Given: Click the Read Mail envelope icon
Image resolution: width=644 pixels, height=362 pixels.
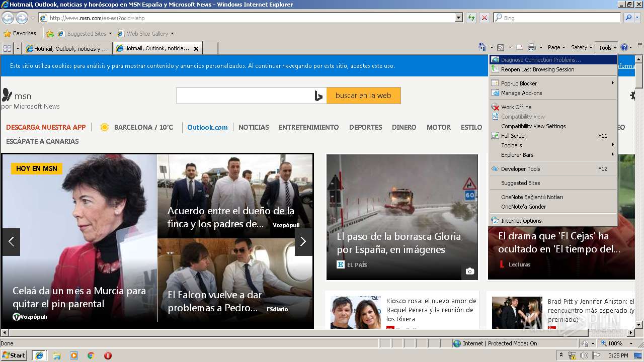Looking at the screenshot, I should tap(520, 47).
